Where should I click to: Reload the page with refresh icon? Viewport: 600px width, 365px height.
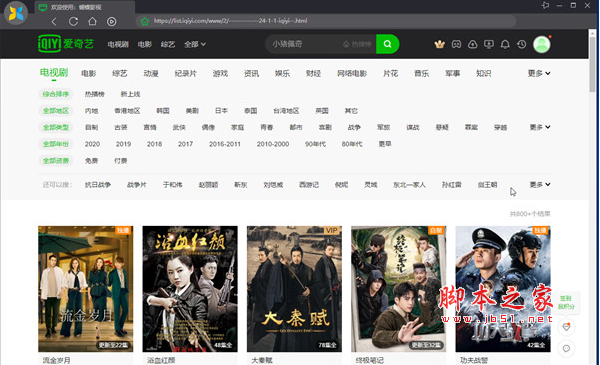click(x=73, y=21)
